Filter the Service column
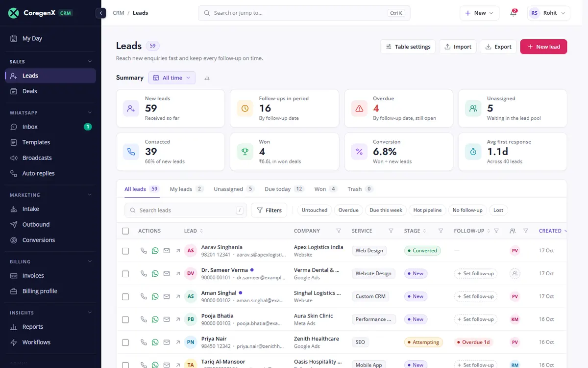Viewport: 588px width, 368px height. (x=391, y=231)
